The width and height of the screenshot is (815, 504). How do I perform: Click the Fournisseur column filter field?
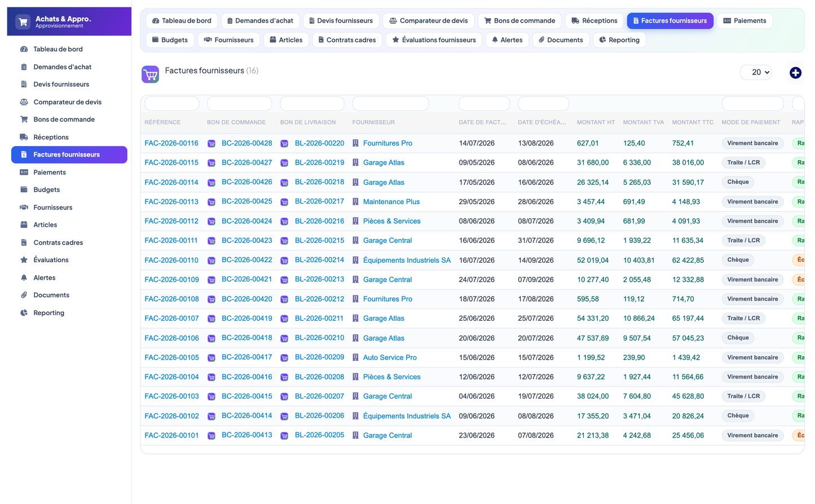pos(390,104)
